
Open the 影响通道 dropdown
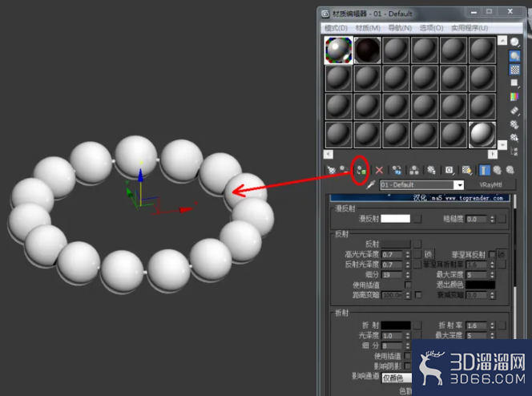pyautogui.click(x=397, y=378)
